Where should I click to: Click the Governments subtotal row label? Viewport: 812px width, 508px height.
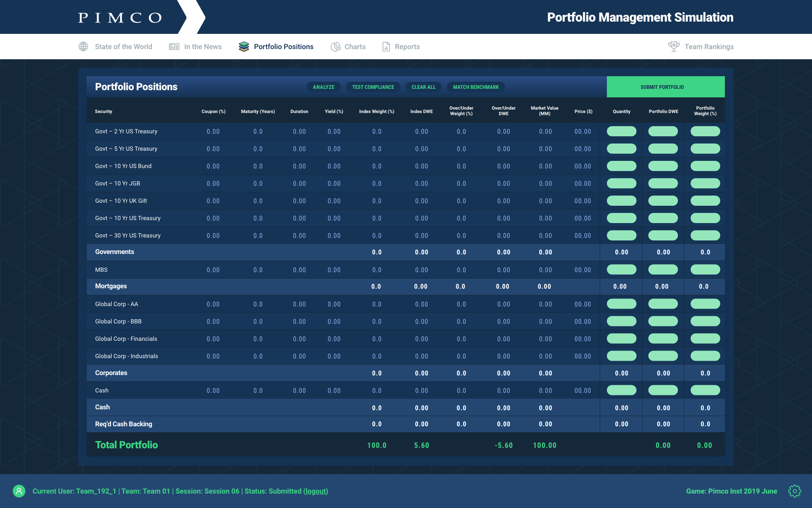(115, 252)
